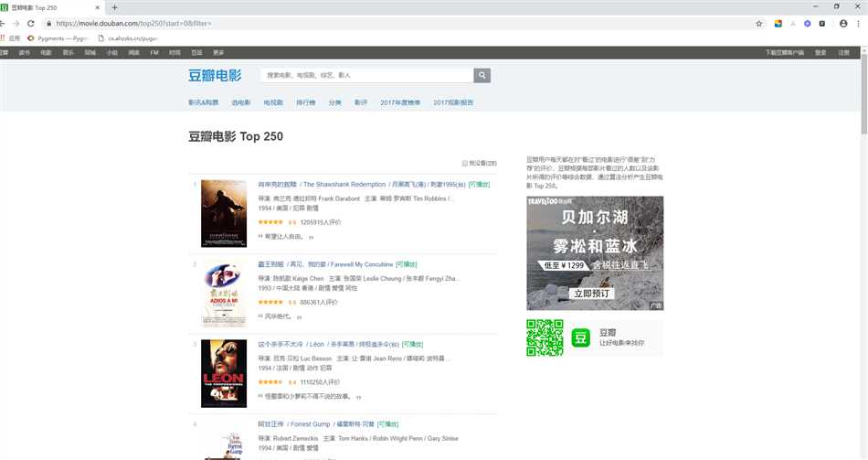Open the blue hexagon extension icon

coord(807,23)
